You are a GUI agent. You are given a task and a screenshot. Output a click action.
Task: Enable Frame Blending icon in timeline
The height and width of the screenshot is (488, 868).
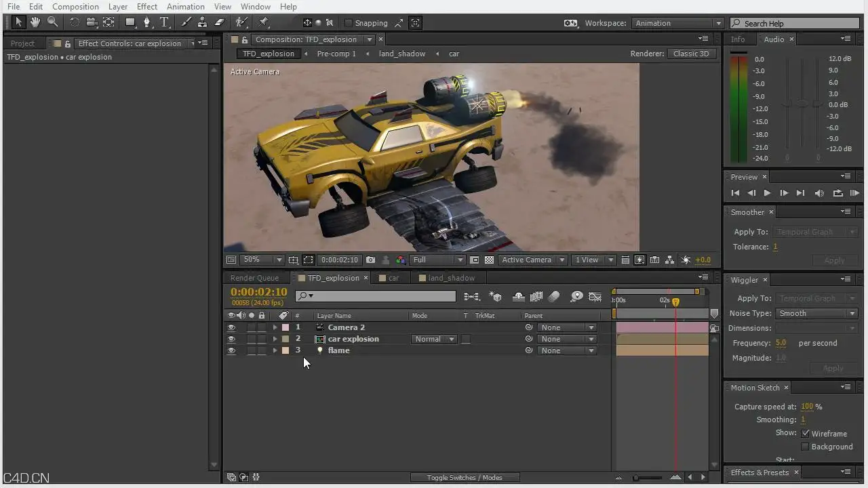536,296
